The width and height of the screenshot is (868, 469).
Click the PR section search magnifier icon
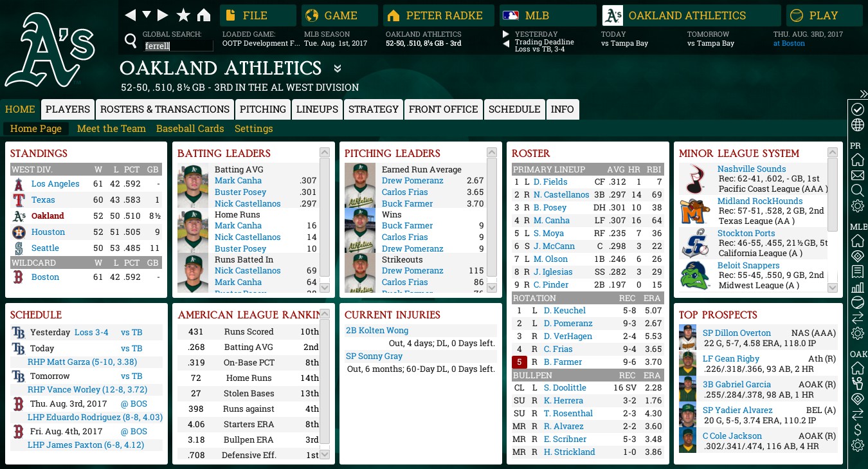click(x=857, y=190)
